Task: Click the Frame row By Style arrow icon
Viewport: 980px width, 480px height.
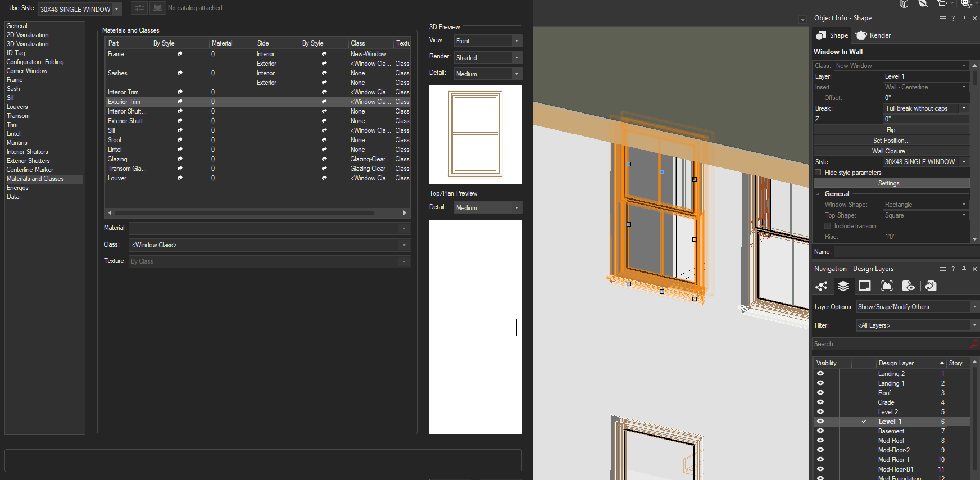Action: pos(180,54)
